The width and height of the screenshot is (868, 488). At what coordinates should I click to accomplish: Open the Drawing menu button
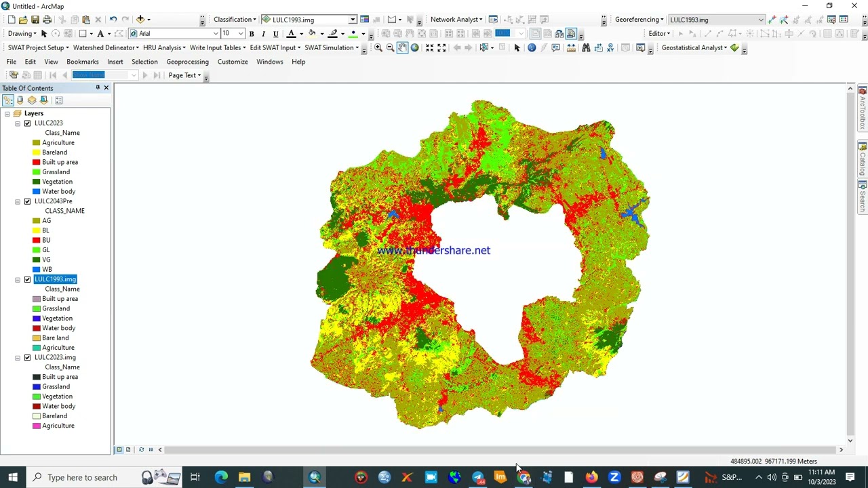coord(22,34)
